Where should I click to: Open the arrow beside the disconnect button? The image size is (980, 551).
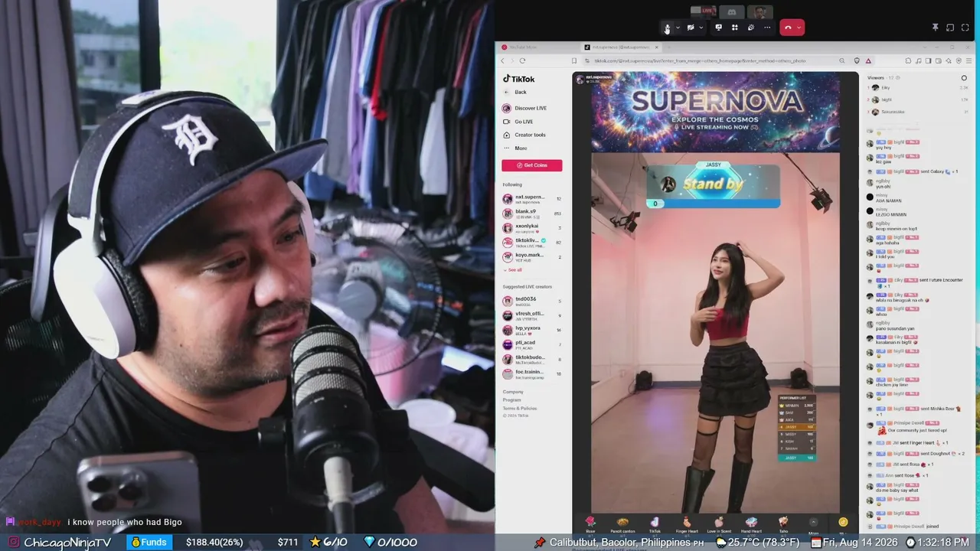(799, 28)
